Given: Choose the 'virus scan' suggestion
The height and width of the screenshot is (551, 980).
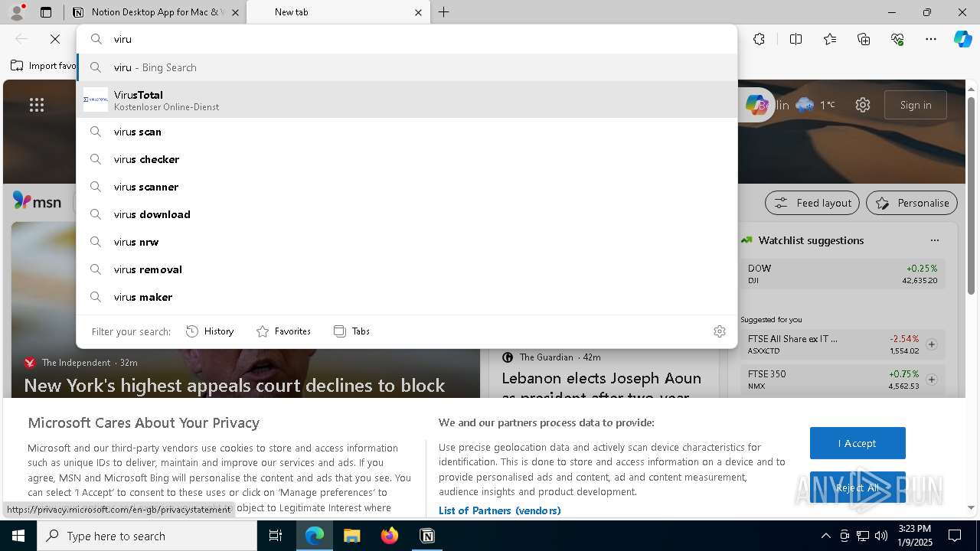Looking at the screenshot, I should [407, 132].
